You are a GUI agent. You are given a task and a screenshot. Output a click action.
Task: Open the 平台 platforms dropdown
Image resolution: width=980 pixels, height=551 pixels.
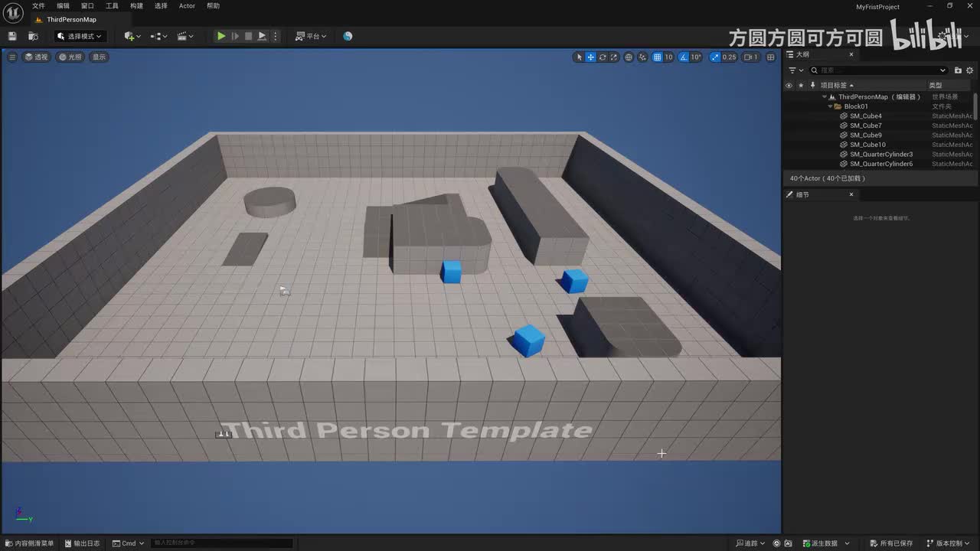coord(310,36)
